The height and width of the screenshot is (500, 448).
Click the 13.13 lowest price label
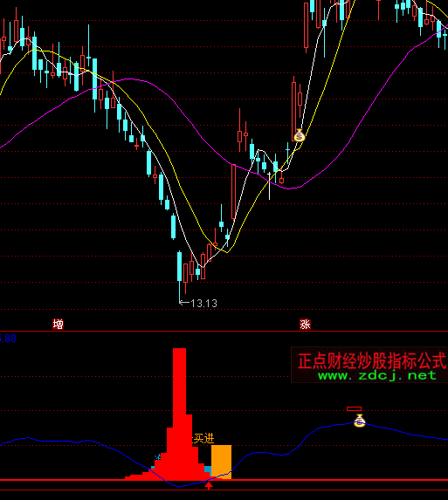point(203,303)
